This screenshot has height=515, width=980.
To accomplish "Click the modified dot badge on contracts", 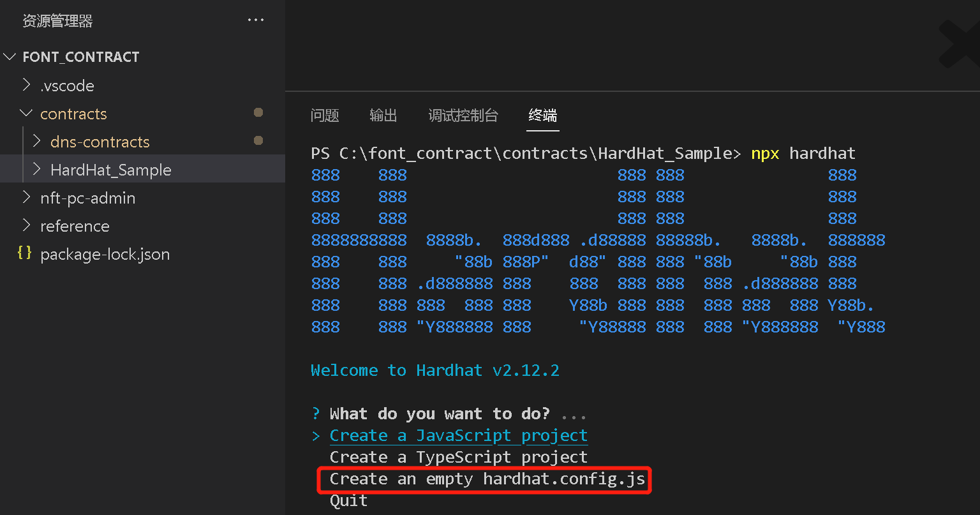I will (258, 112).
